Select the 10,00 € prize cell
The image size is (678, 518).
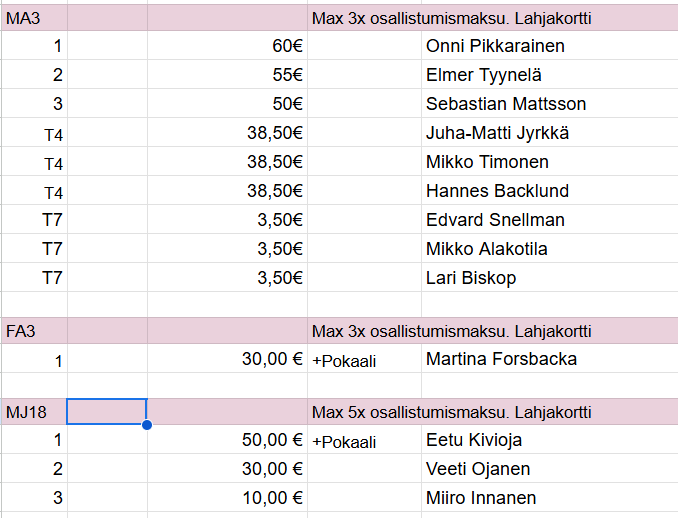[x=227, y=498]
